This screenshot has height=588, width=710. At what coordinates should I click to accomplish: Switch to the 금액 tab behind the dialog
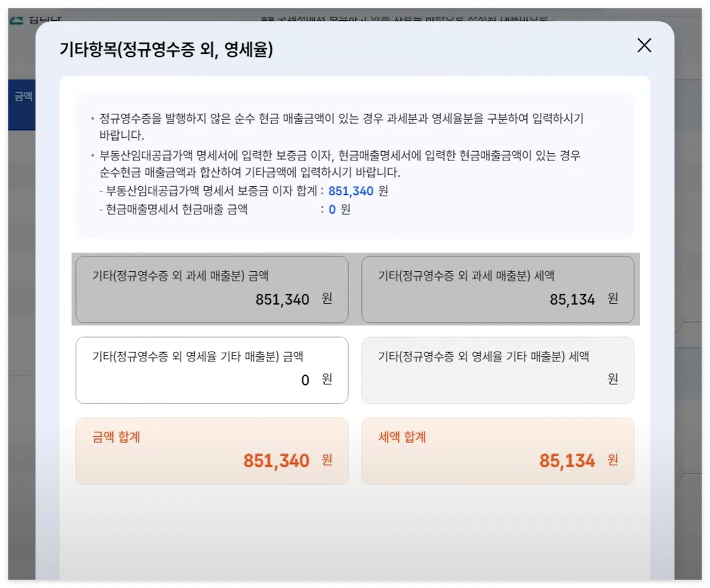click(24, 96)
